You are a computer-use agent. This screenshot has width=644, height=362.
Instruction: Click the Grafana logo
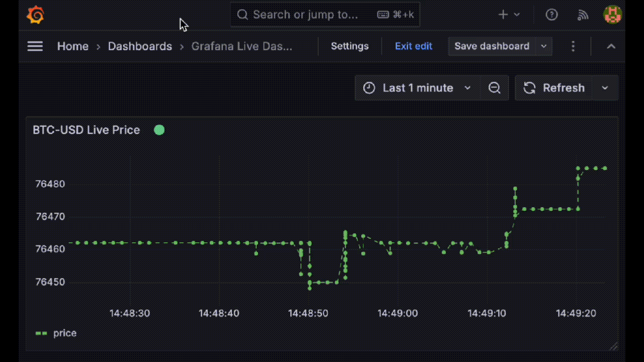pyautogui.click(x=35, y=15)
